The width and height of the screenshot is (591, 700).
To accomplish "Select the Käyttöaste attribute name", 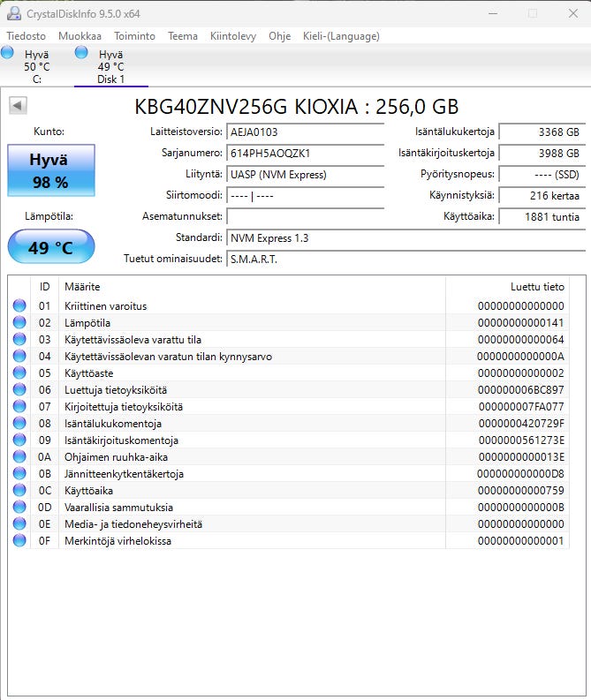I will (89, 373).
